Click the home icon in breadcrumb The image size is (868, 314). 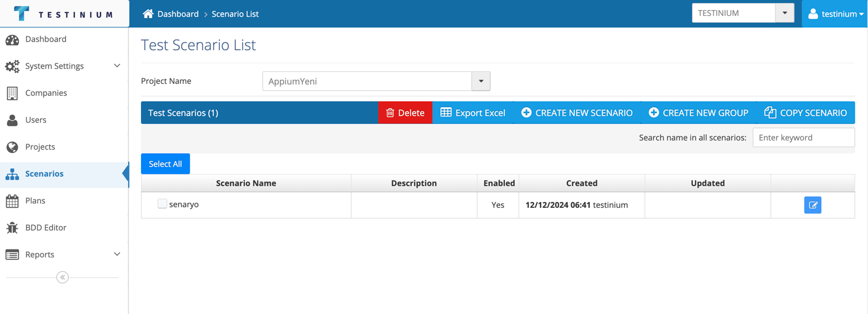coord(148,14)
